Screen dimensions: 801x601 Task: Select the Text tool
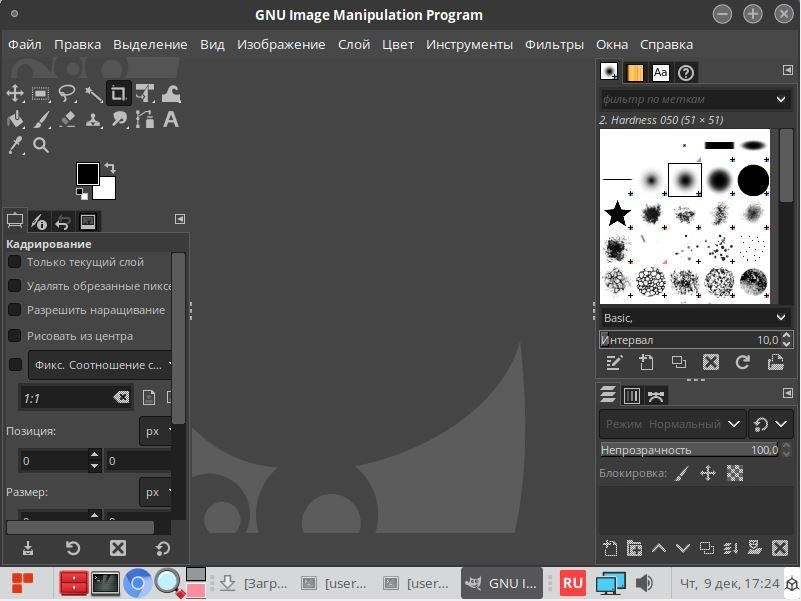point(171,120)
